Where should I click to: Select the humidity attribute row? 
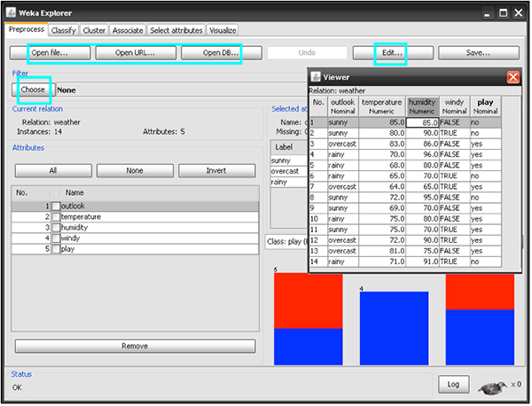pyautogui.click(x=135, y=228)
